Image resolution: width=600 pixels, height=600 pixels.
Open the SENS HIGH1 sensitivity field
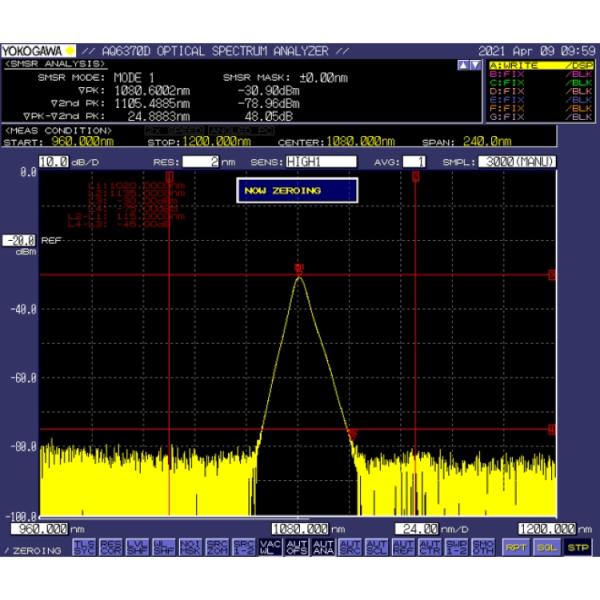tap(320, 161)
